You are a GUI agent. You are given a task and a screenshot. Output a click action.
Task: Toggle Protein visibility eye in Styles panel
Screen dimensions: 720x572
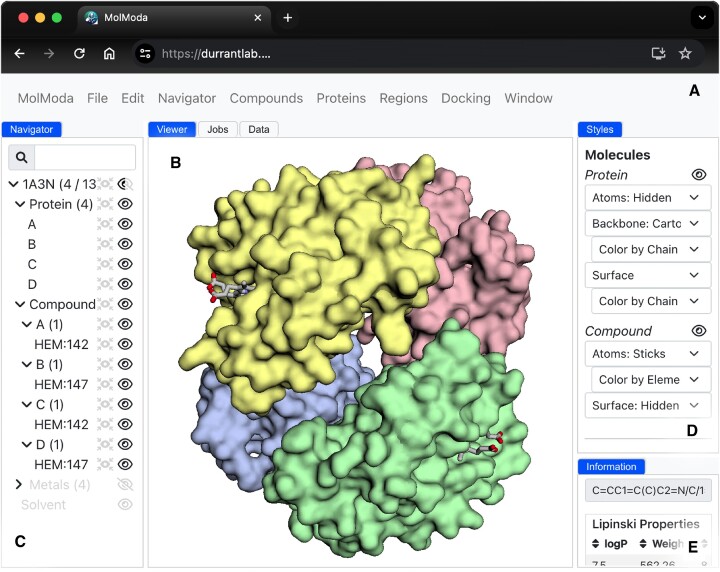(x=698, y=174)
